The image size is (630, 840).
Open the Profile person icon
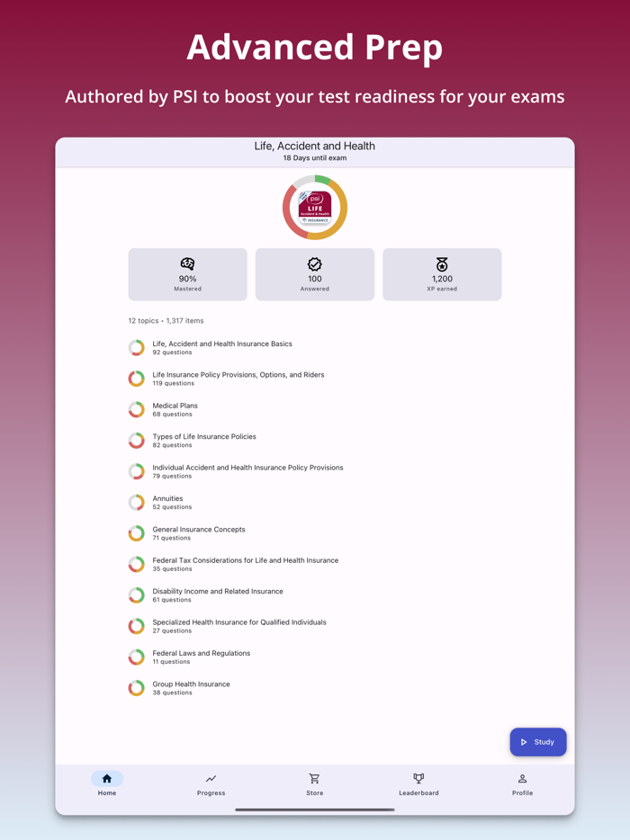[x=522, y=778]
